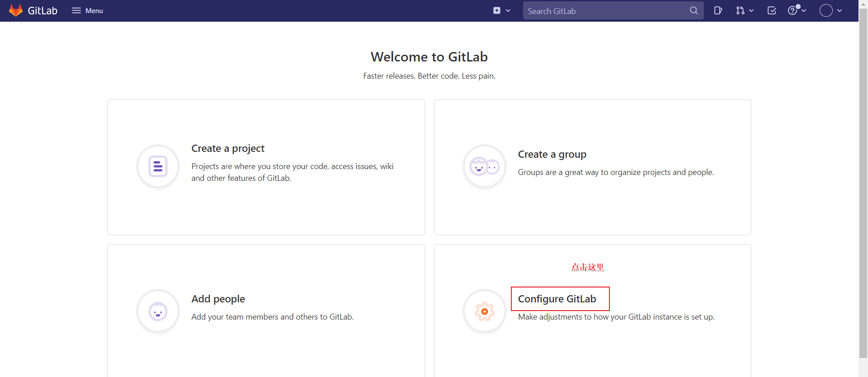Click the group faces icon
The height and width of the screenshot is (377, 868).
484,167
